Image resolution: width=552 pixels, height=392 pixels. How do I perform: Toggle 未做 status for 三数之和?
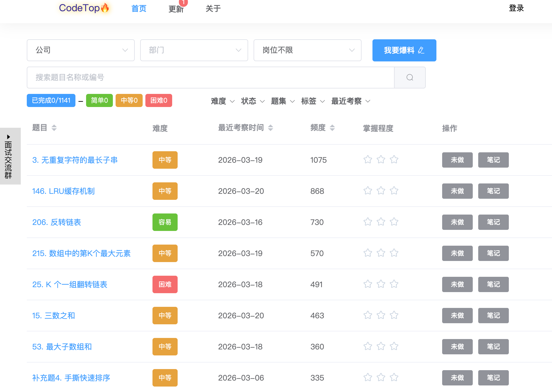tap(457, 316)
